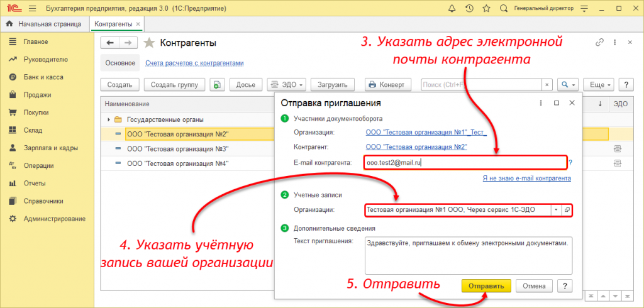Open the Еще dropdown menu

tap(599, 85)
